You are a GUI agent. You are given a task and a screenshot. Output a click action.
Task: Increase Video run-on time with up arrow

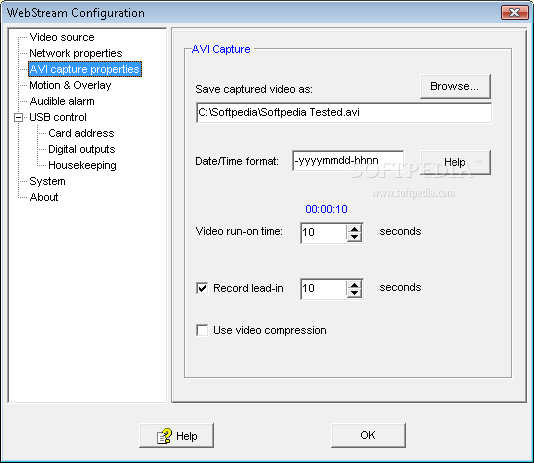tap(355, 229)
